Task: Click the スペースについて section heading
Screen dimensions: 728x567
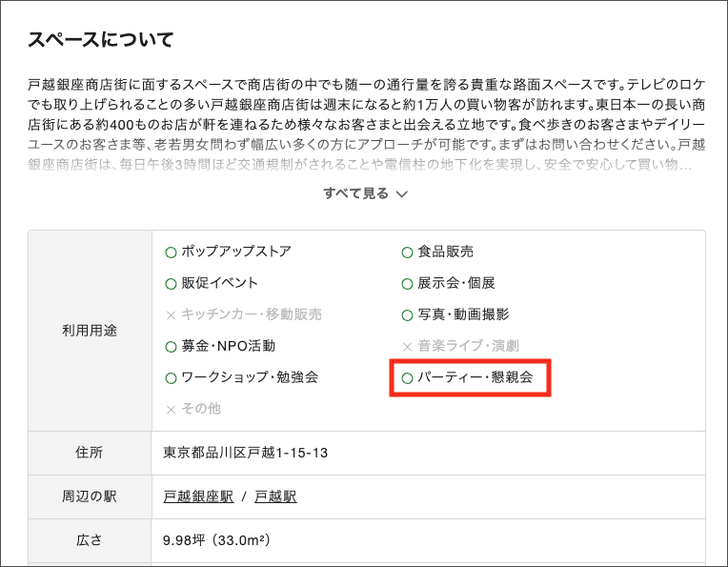Action: 100,40
